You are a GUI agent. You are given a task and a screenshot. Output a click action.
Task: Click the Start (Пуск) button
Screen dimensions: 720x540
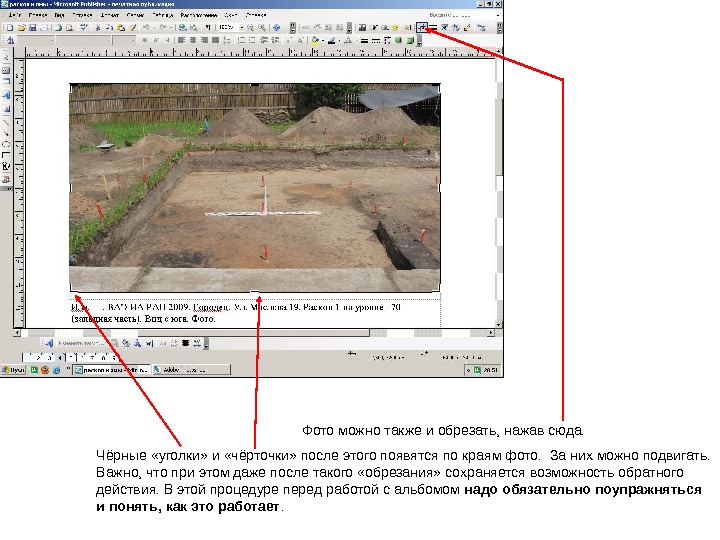point(13,370)
